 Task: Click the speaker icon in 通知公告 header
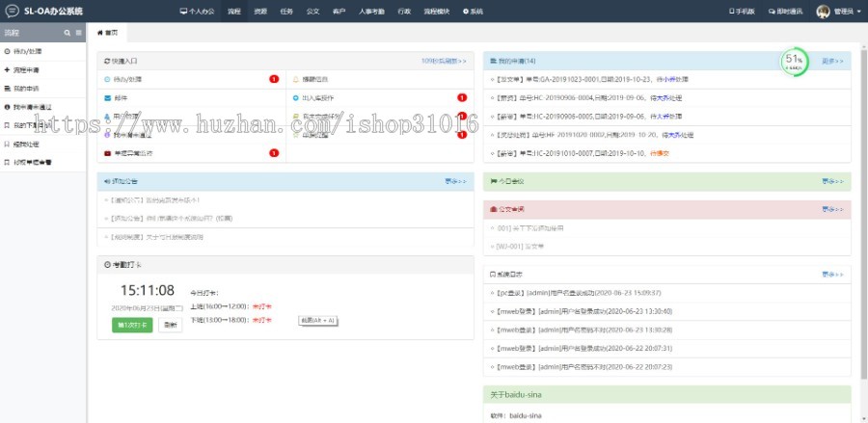tap(107, 181)
